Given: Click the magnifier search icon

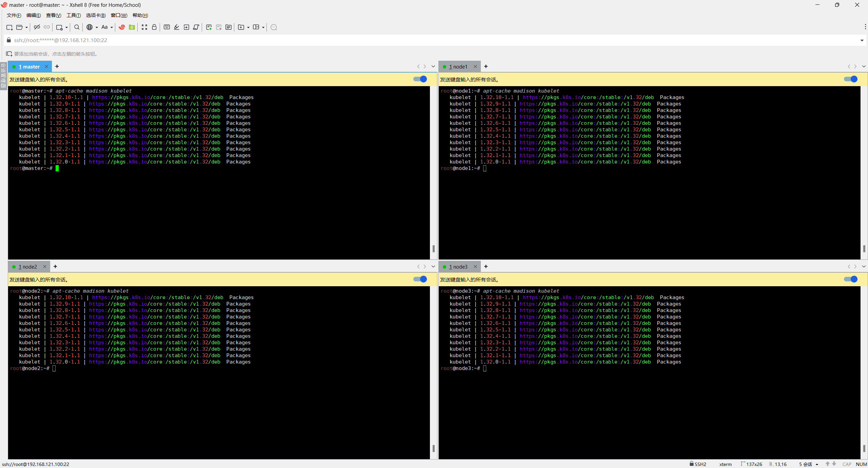Looking at the screenshot, I should click(77, 27).
